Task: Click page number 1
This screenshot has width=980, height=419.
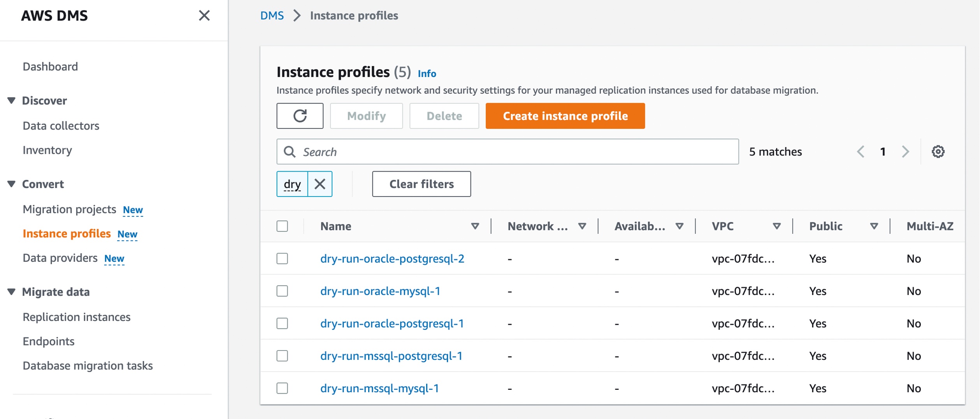Action: 883,152
